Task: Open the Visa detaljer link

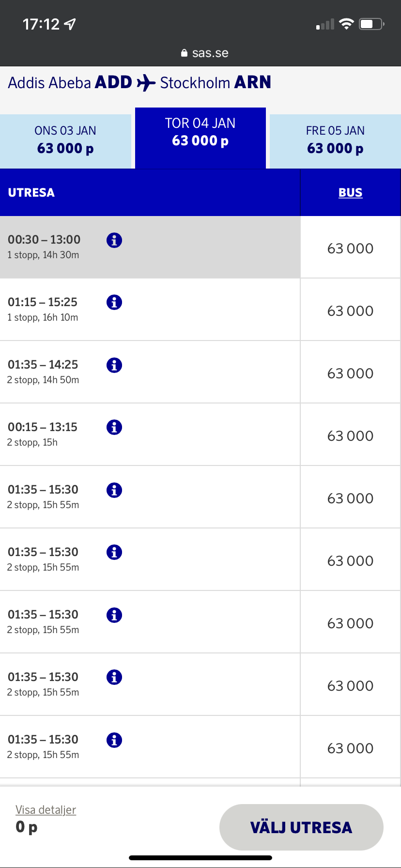Action: click(46, 809)
